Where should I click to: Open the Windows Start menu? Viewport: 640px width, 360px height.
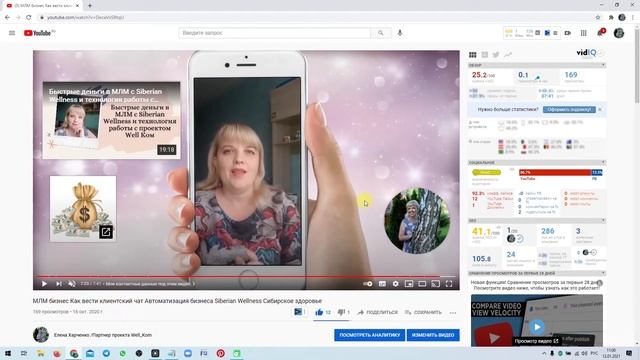(8, 353)
